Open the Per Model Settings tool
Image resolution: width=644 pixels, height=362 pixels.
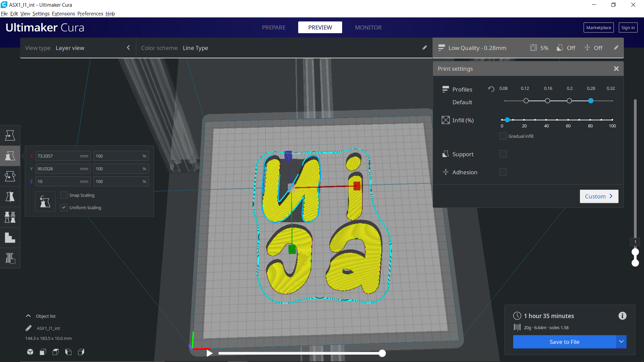coord(10,217)
